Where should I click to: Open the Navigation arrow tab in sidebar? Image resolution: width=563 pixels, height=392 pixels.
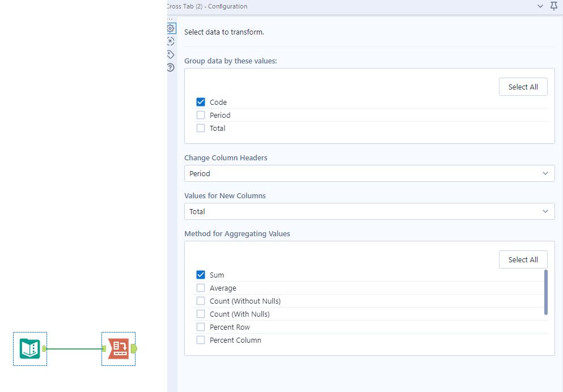[171, 41]
